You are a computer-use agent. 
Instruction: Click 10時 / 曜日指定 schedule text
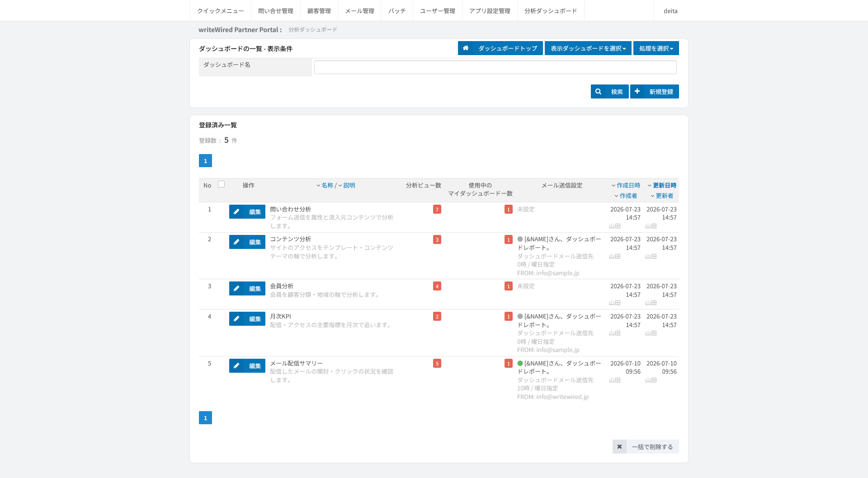(x=538, y=388)
